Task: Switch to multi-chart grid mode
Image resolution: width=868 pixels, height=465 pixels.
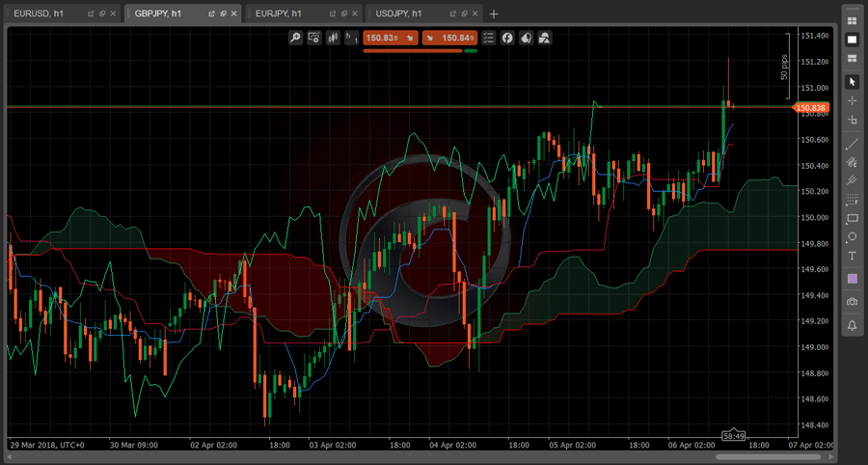Action: [852, 20]
